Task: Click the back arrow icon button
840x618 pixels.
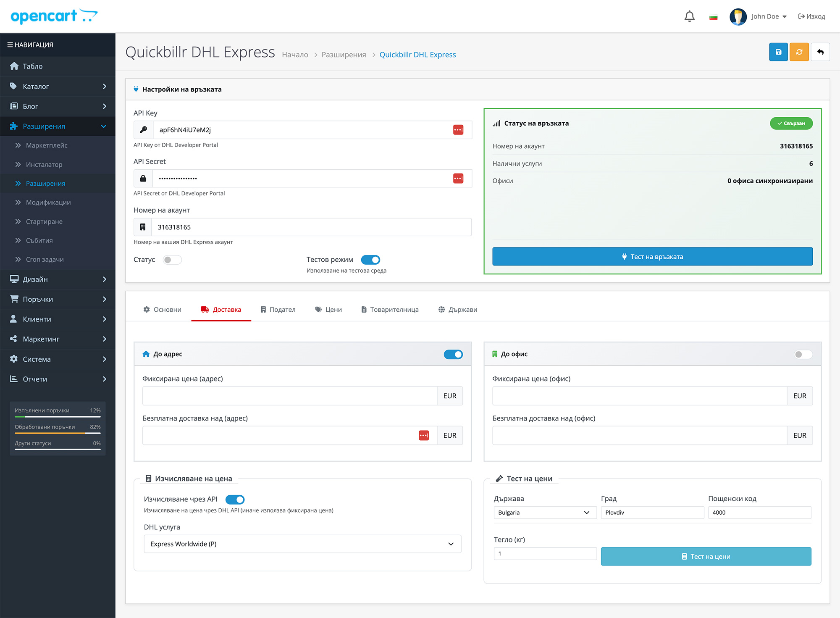Action: 820,52
